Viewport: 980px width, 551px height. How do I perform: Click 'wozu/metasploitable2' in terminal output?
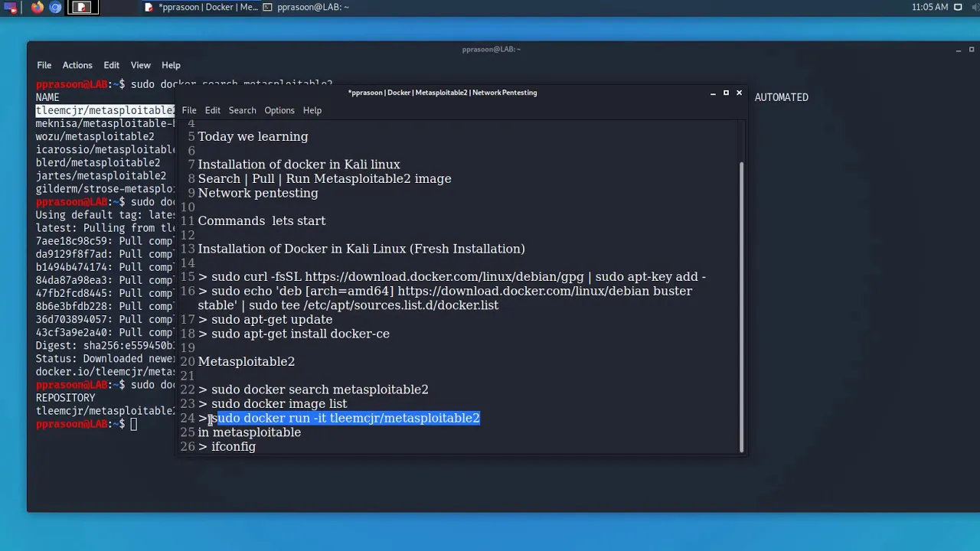point(95,137)
